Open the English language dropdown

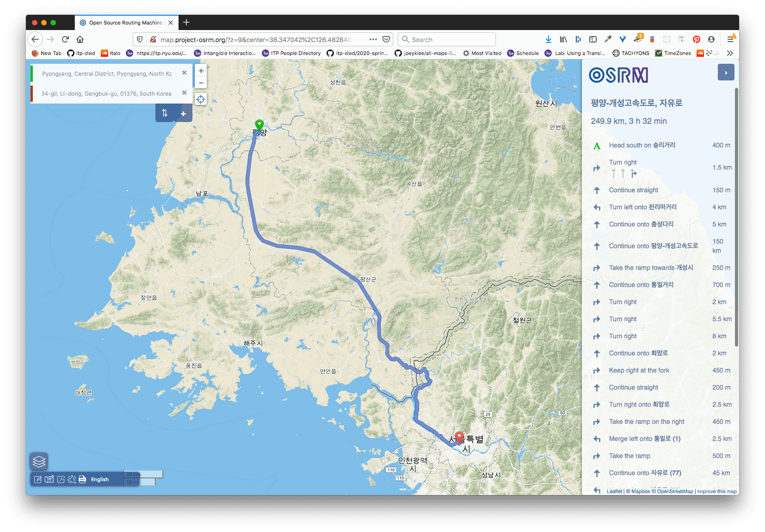tap(100, 479)
